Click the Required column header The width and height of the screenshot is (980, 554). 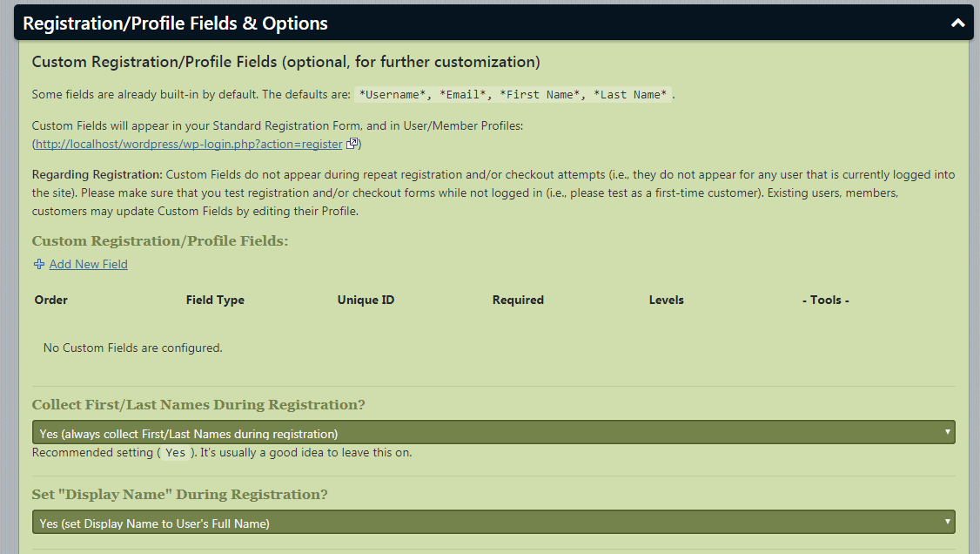(x=518, y=300)
